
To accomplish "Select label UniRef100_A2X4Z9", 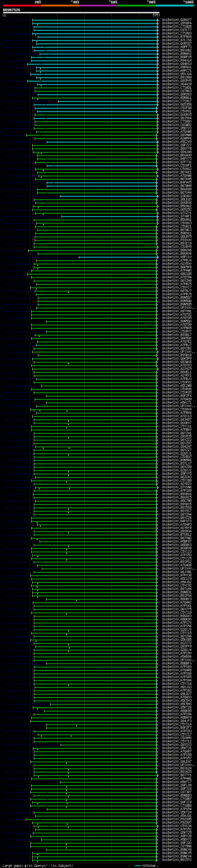I will [176, 369].
